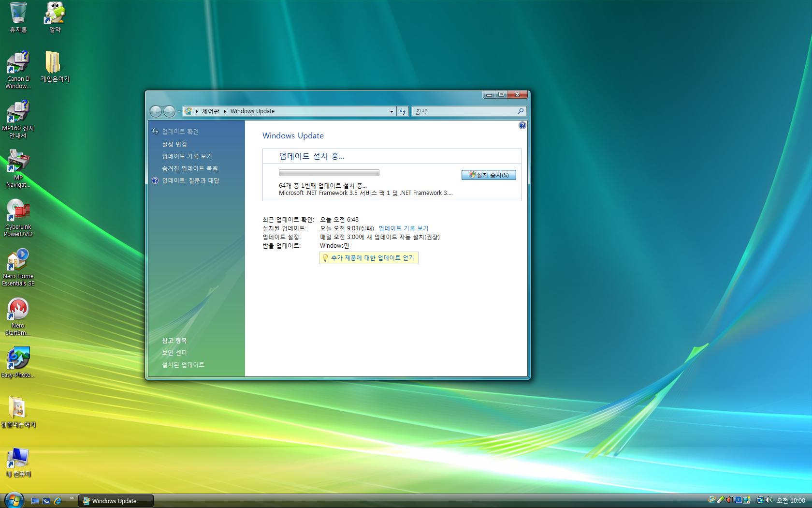Open the 게임은여기 folder on desktop
Screen dimensions: 812x508
tap(55, 67)
